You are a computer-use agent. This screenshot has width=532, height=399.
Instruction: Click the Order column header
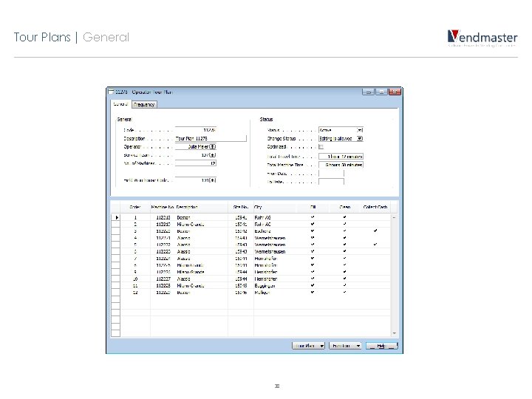click(135, 207)
